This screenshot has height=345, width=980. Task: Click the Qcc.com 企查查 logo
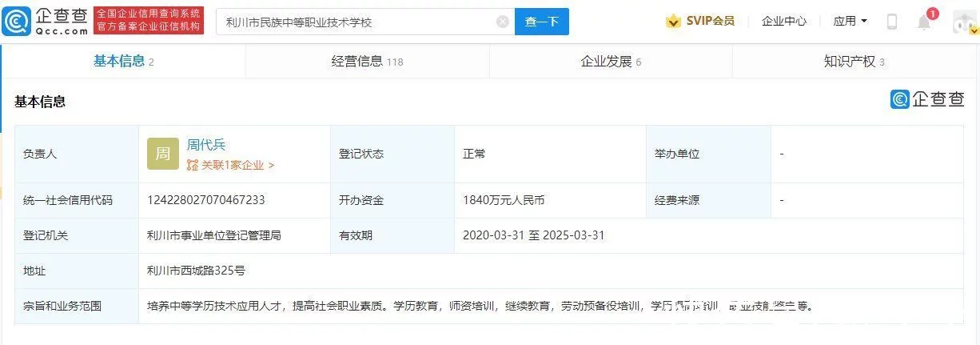46,21
